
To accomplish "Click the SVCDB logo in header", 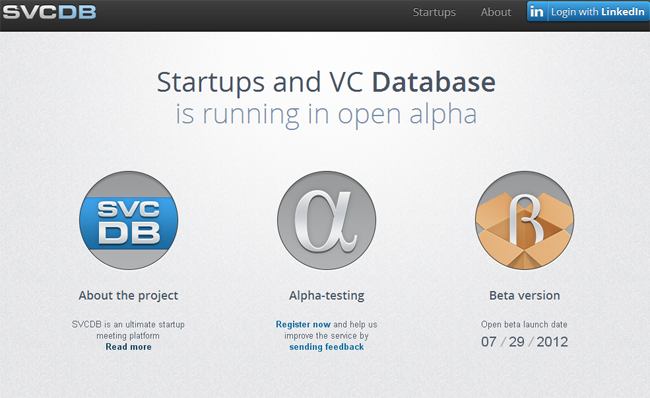I will click(x=49, y=12).
